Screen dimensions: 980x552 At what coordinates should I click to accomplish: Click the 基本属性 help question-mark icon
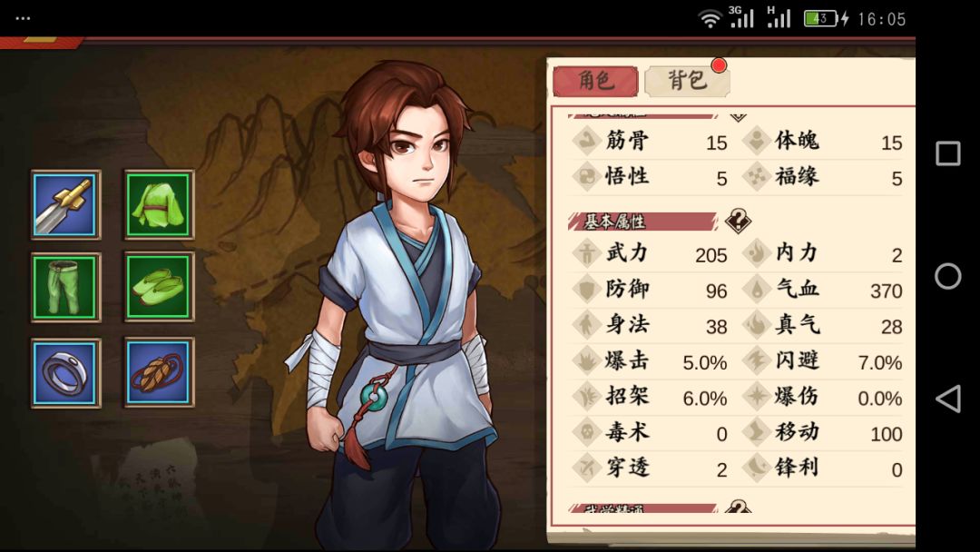[738, 221]
